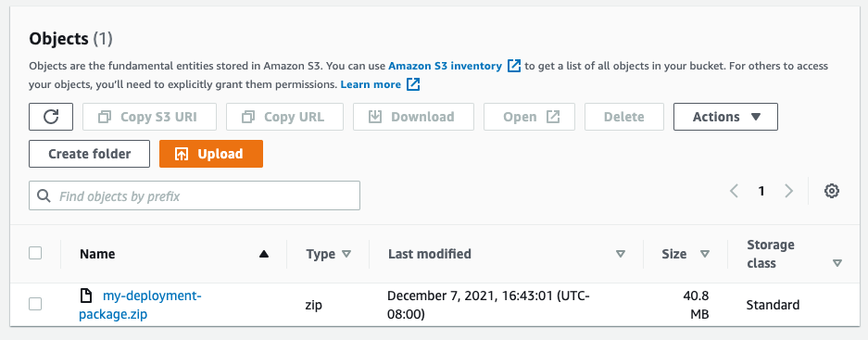Viewport: 868px width, 340px height.
Task: Sort by Type column arrow
Action: pyautogui.click(x=346, y=254)
